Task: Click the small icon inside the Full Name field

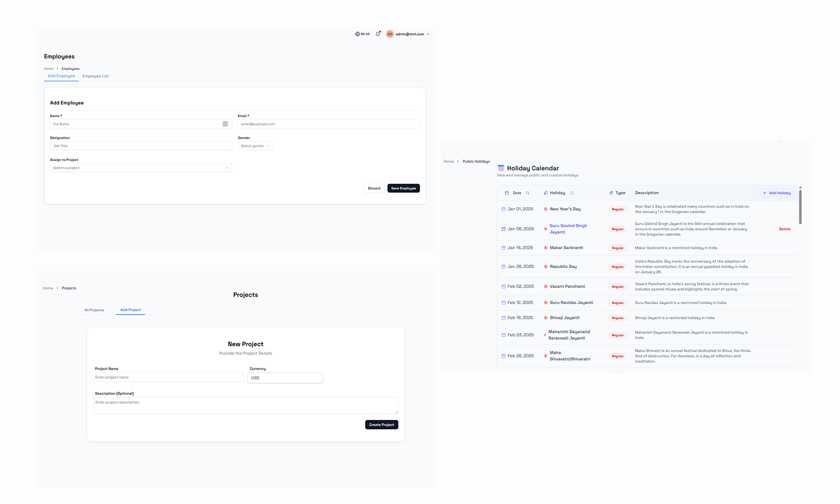Action: 225,123
